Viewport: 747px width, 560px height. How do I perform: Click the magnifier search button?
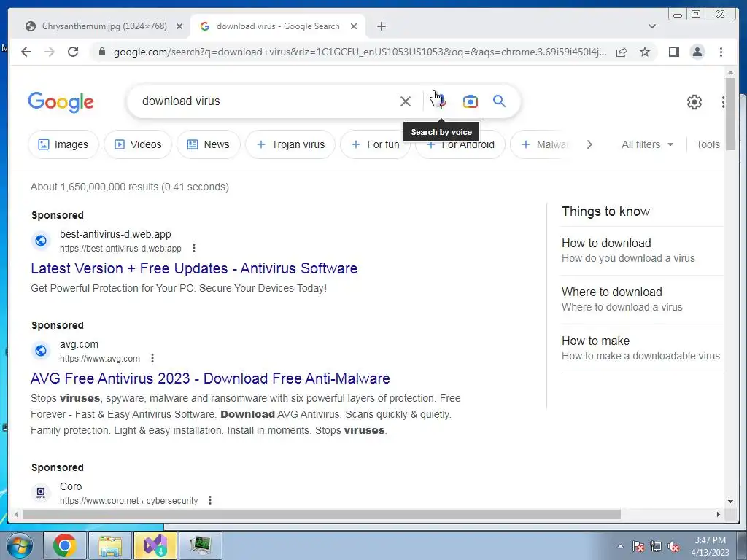(499, 101)
